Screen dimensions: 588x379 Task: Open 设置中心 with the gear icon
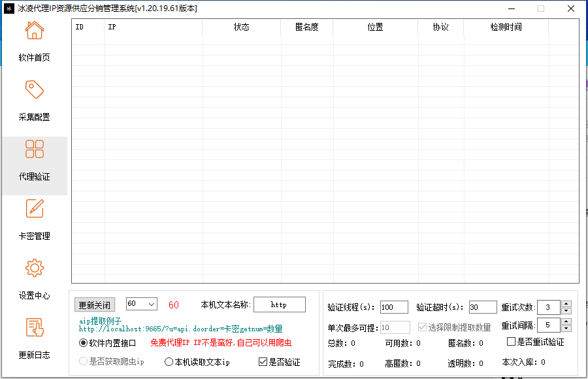click(x=33, y=268)
